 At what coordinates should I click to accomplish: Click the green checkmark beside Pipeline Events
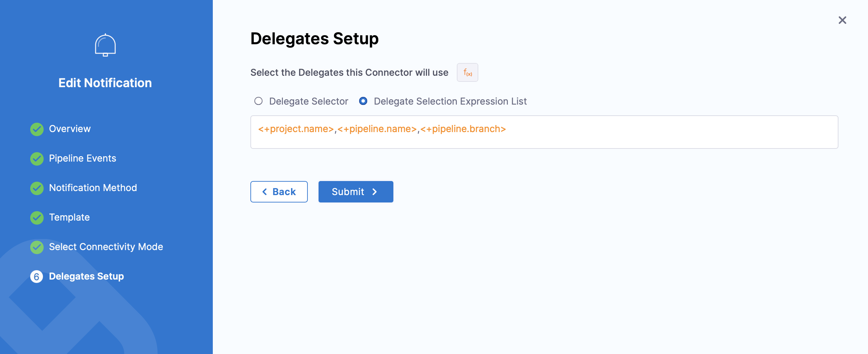tap(37, 159)
